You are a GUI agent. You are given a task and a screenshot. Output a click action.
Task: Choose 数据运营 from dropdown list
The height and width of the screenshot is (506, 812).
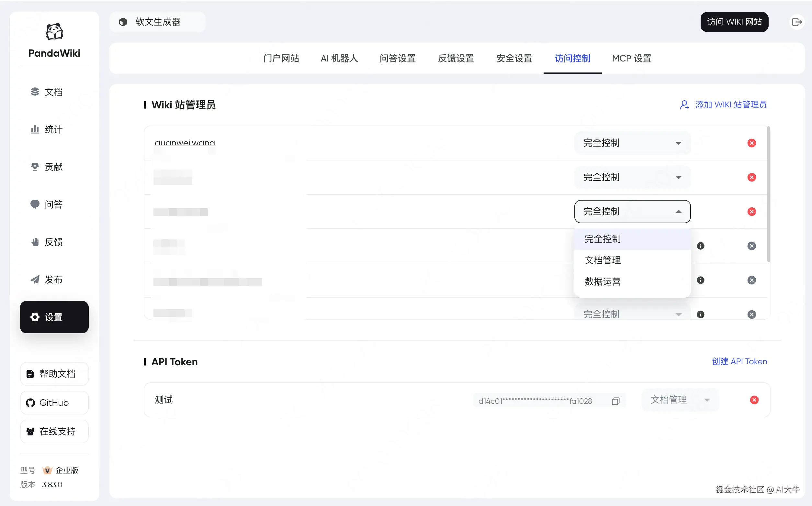[603, 282]
